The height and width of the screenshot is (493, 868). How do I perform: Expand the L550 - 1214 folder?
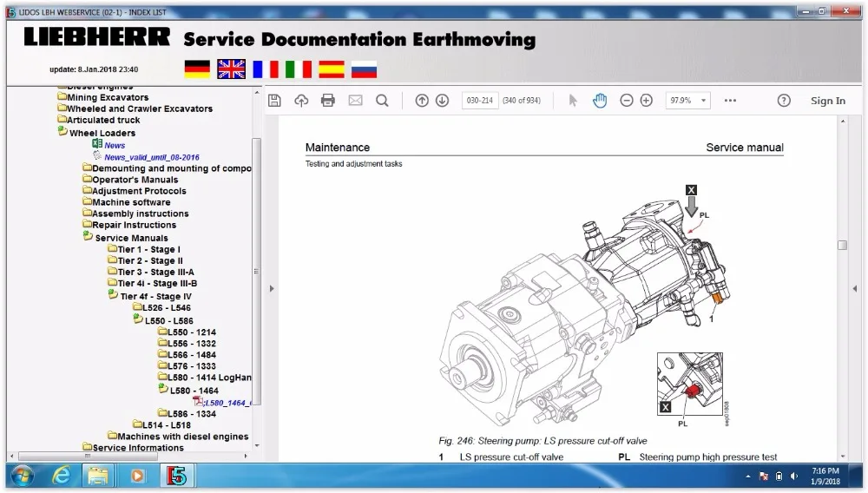[187, 332]
